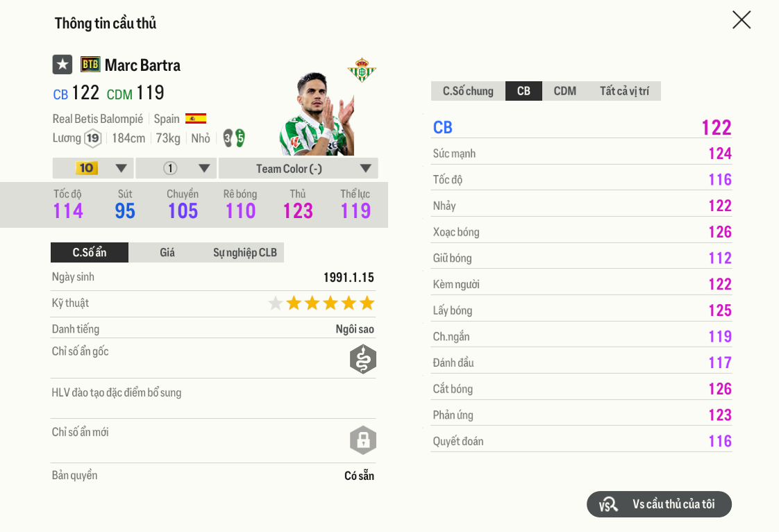Click the Vs cầu thủ của tôi button
779x532 pixels.
pos(659,504)
